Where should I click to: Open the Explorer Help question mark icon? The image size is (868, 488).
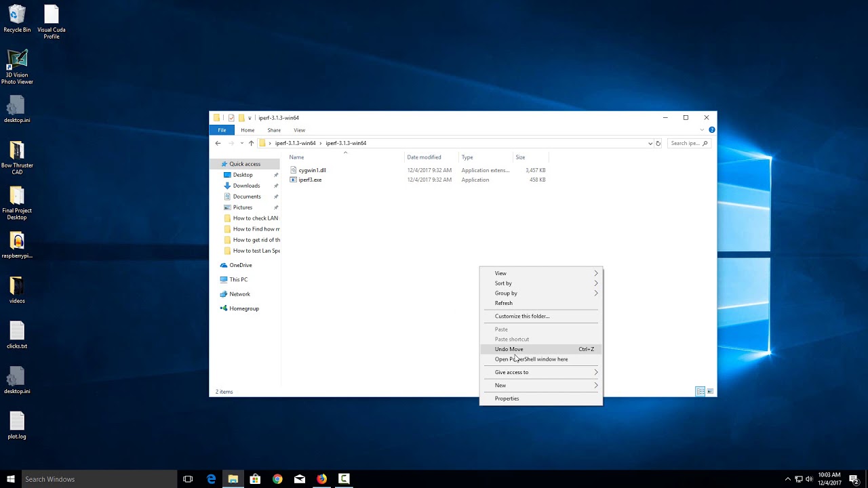711,129
